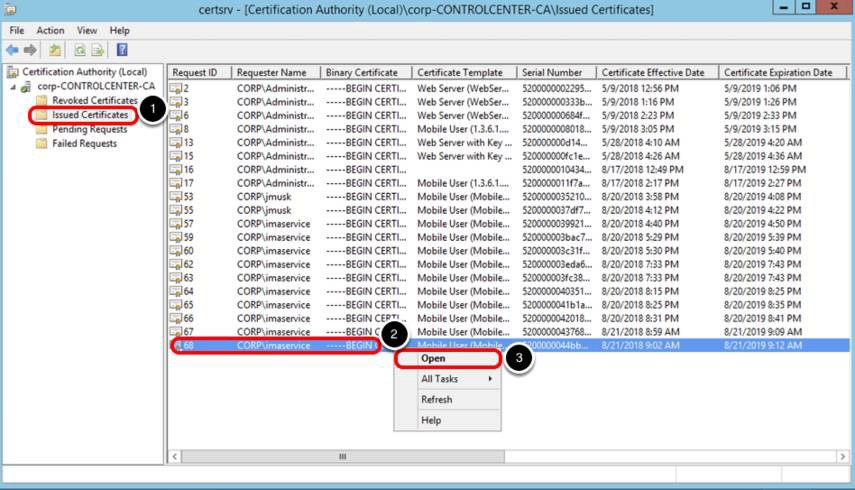
Task: Click the Forward arrow toolbar icon
Action: tap(31, 50)
